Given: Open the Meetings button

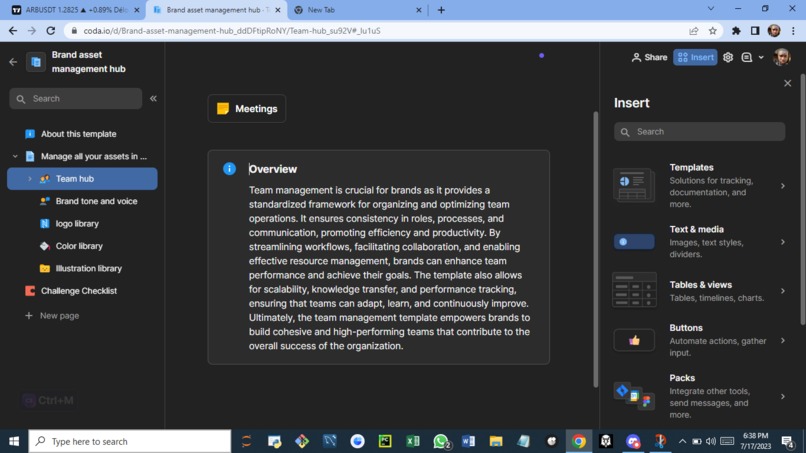Looking at the screenshot, I should [x=247, y=108].
